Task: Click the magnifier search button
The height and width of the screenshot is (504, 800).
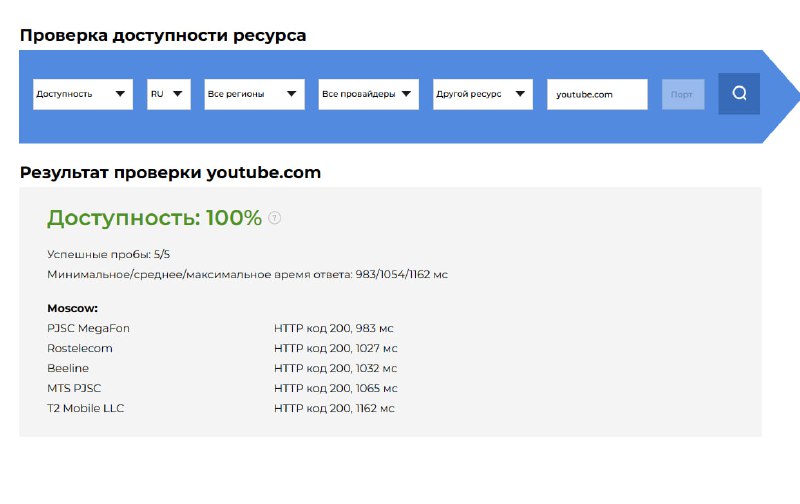Action: click(739, 93)
